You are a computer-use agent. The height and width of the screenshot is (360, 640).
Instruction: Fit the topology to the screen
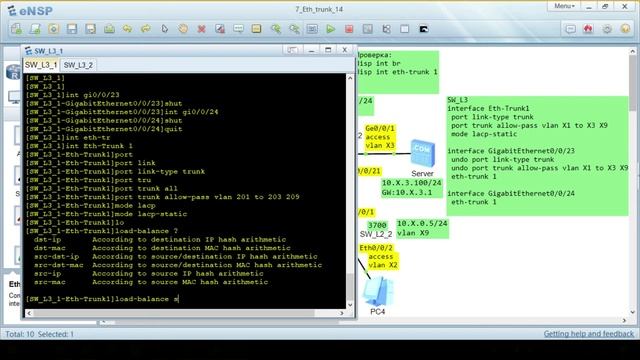pos(312,29)
